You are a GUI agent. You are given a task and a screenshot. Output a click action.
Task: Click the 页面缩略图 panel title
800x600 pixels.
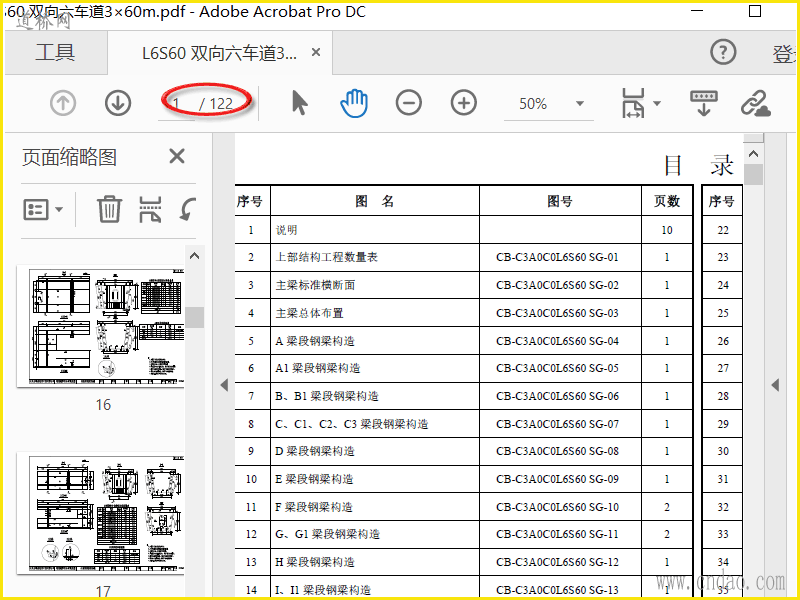69,157
